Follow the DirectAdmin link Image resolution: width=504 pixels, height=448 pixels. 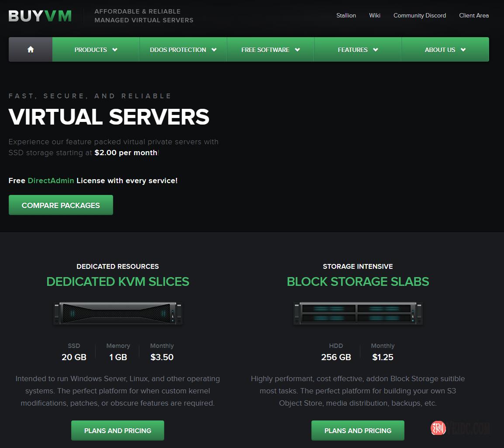click(x=51, y=181)
